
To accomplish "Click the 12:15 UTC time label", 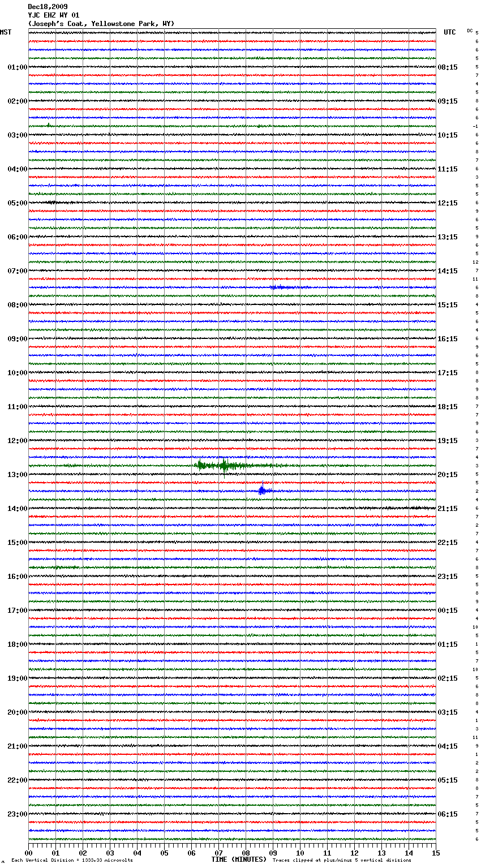I will click(448, 203).
